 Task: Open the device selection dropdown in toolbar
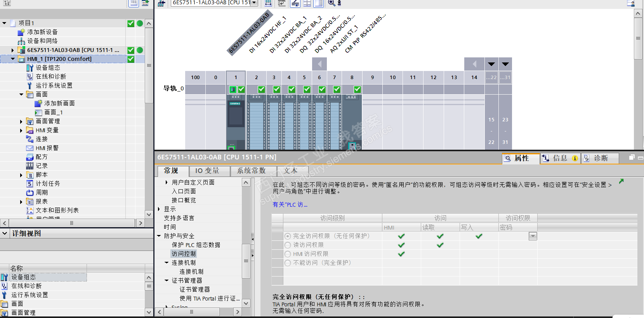pos(254,3)
